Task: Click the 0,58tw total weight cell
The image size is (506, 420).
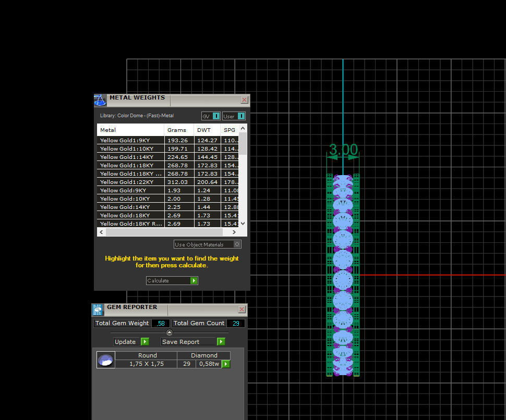Action: (x=209, y=364)
